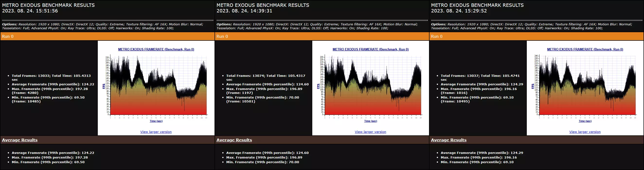Screen dimensions: 644x170
Task: Click 'Average Results' heading in the 14:39:31 report
Action: (234, 140)
